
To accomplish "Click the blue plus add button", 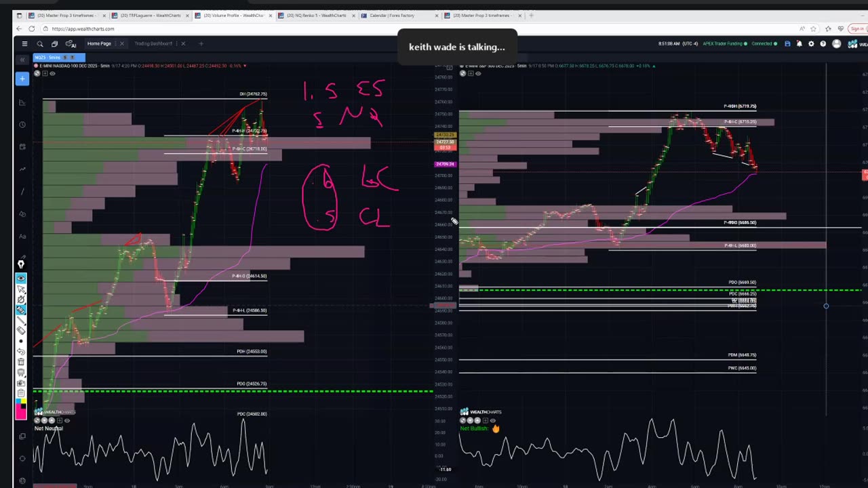I will [x=22, y=79].
